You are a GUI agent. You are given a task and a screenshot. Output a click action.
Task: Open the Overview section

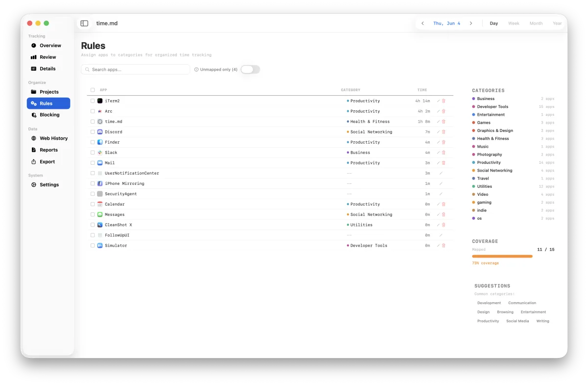49,46
